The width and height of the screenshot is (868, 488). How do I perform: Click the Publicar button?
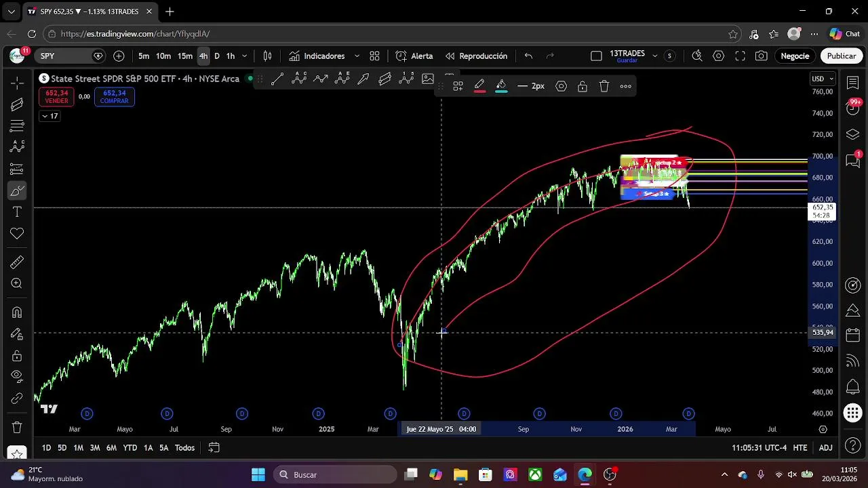pyautogui.click(x=842, y=56)
